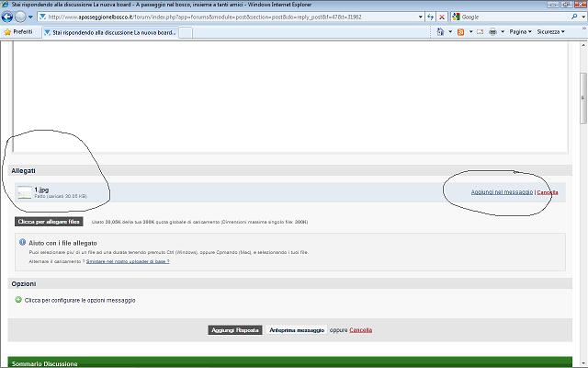This screenshot has height=368, width=588.
Task: Open the Pagina dropdown menu
Action: click(520, 31)
